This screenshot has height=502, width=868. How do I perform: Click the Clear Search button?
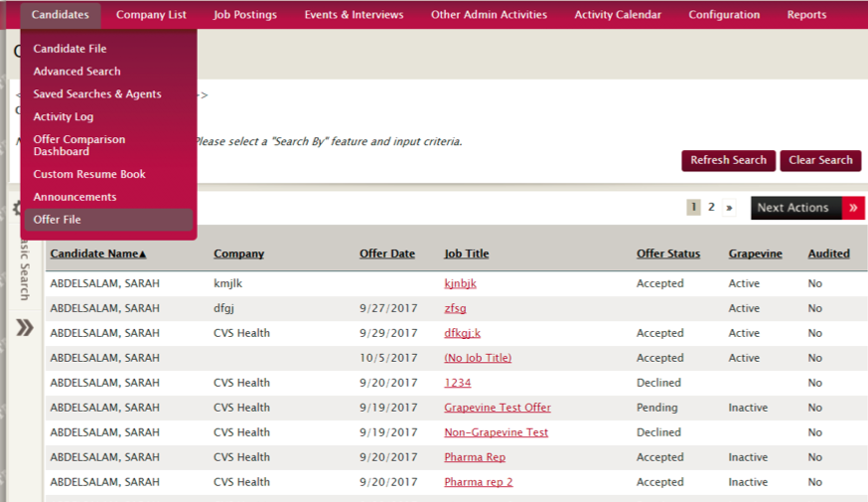coord(820,161)
